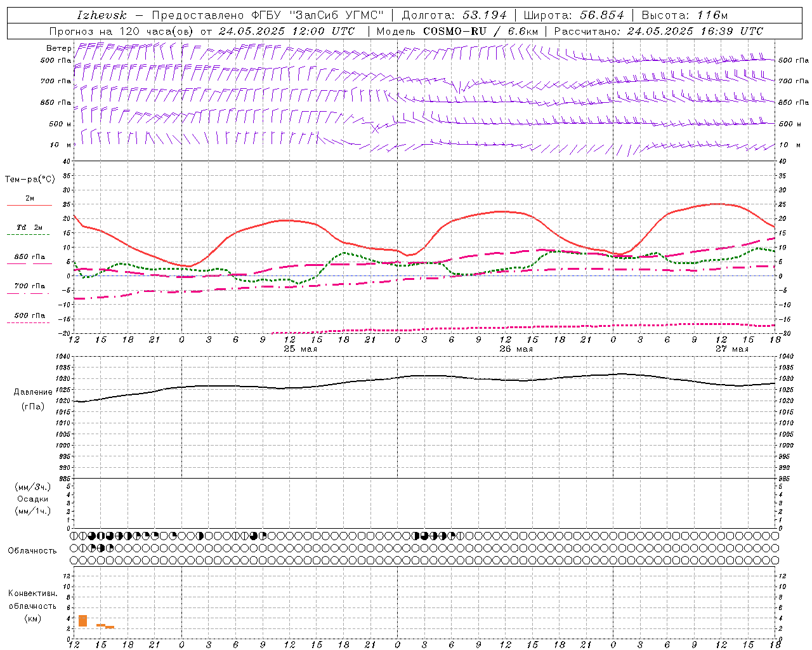Click the 'Конвективн.' convective cloud label
Screen dimensions: 812x650
click(x=32, y=594)
